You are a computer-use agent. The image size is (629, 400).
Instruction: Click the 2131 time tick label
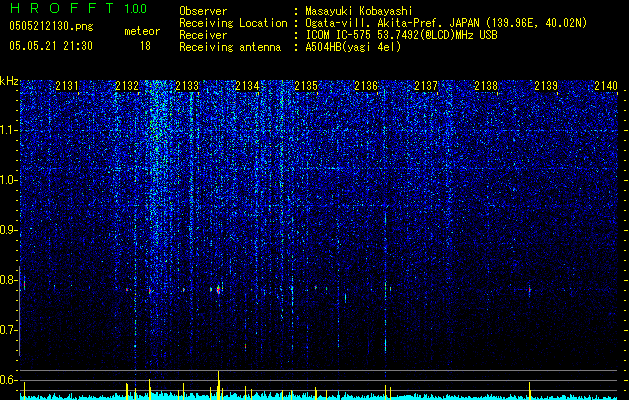pos(67,86)
